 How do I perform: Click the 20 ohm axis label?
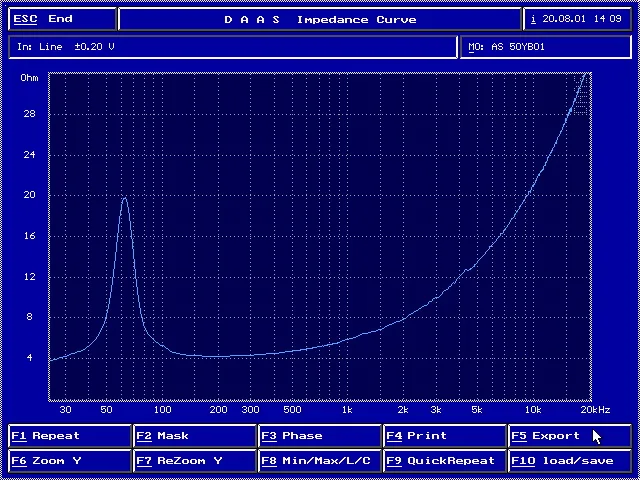click(x=29, y=195)
